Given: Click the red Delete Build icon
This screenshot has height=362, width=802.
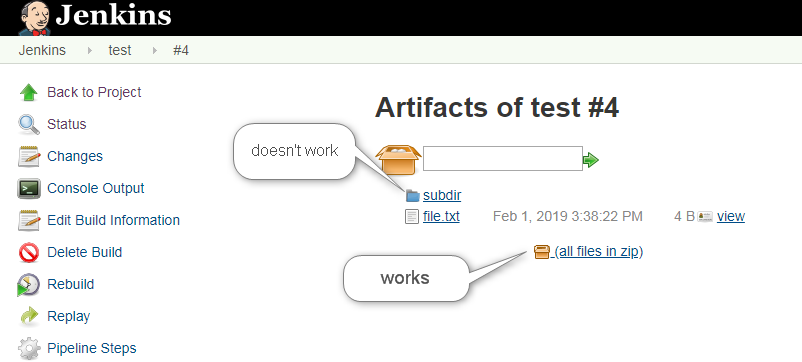Looking at the screenshot, I should (29, 253).
